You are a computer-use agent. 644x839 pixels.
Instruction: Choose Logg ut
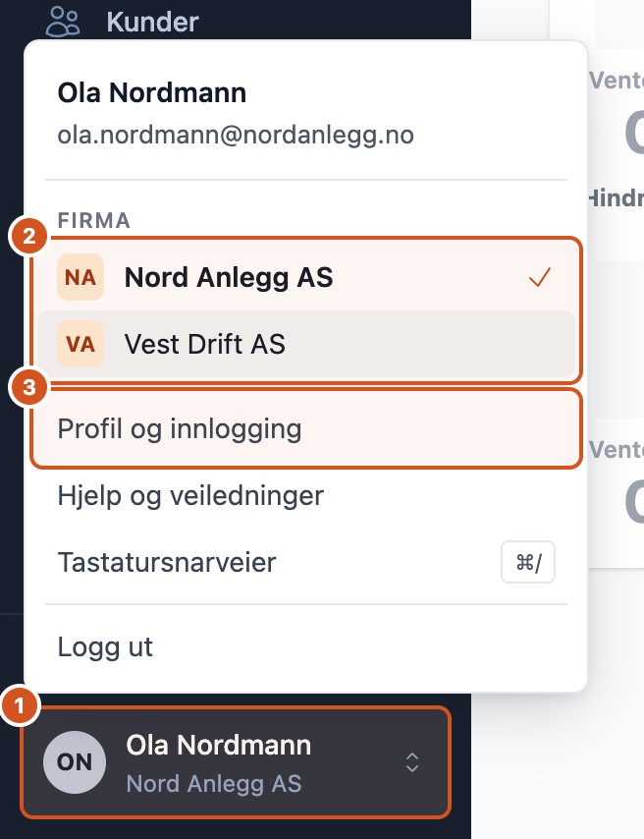point(306,646)
